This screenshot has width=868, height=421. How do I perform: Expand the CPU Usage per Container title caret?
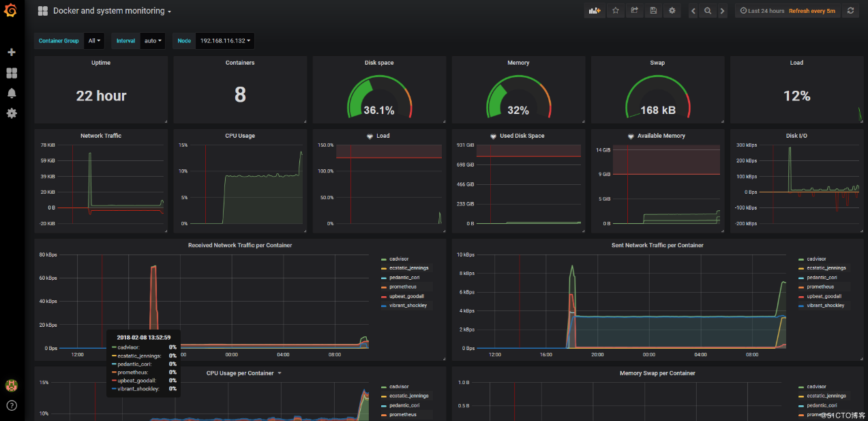coord(280,373)
